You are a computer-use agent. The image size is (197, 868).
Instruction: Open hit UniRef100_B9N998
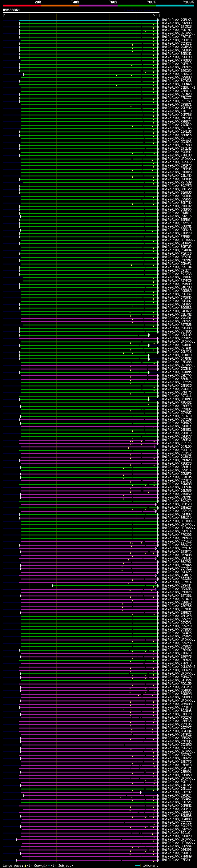177,23
